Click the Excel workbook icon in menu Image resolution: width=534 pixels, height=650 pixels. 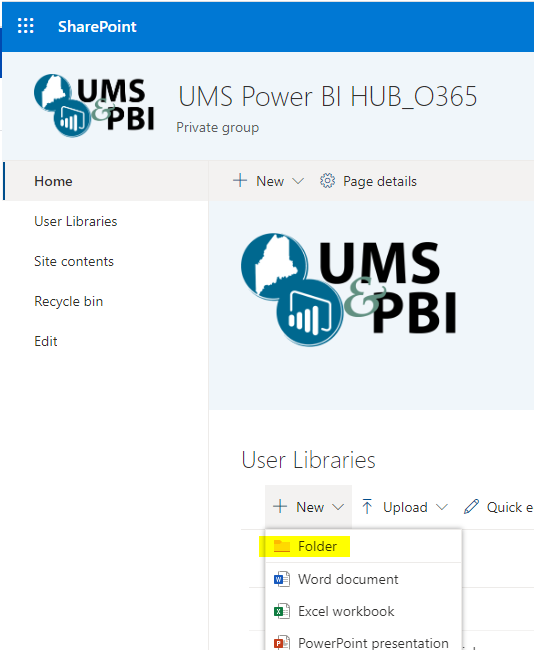point(282,611)
